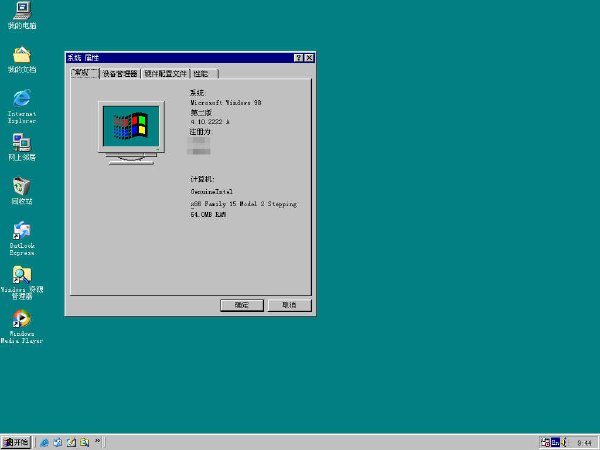Screen dimensions: 600x450
Task: Click the 系统 属性 dialog title bar
Action: [190, 58]
